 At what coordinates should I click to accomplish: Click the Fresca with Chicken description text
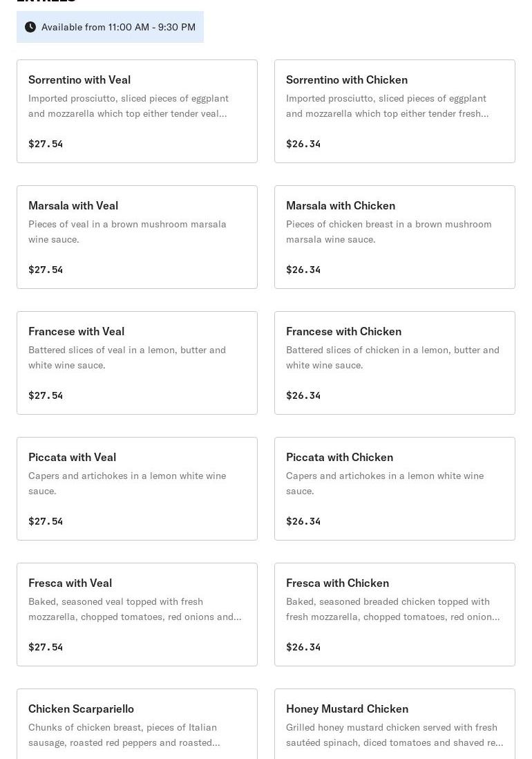point(392,609)
